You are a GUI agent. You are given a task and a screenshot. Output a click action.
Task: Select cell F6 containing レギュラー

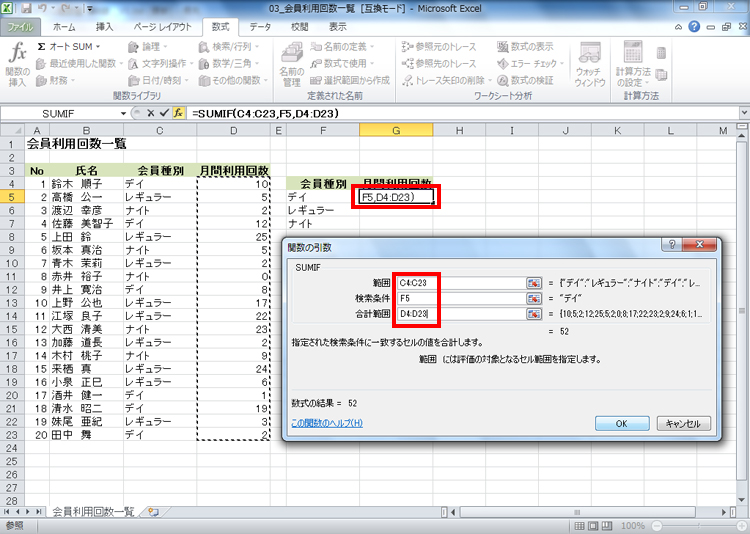tap(323, 210)
